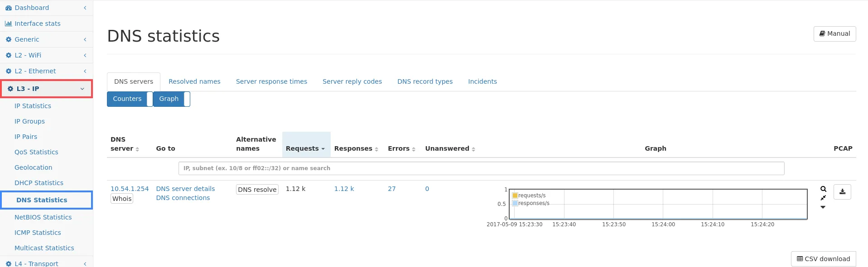Toggle the Graph switch
This screenshot has width=868, height=267.
point(172,99)
